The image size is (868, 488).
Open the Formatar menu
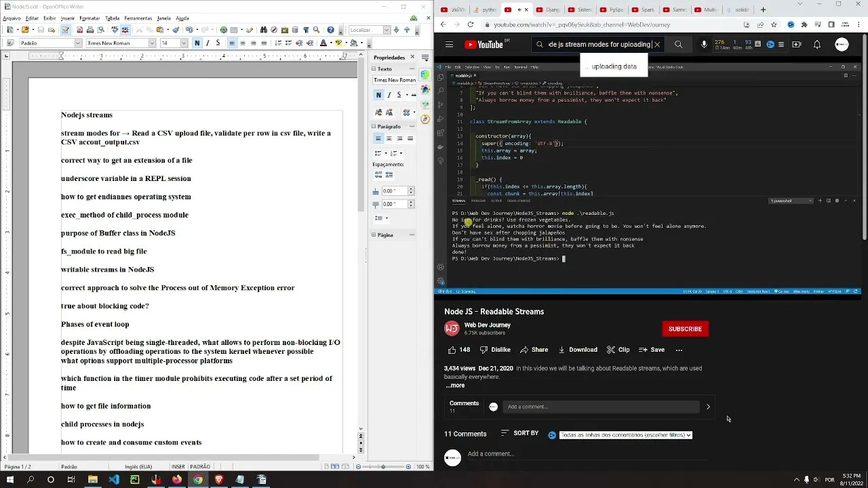pos(90,18)
